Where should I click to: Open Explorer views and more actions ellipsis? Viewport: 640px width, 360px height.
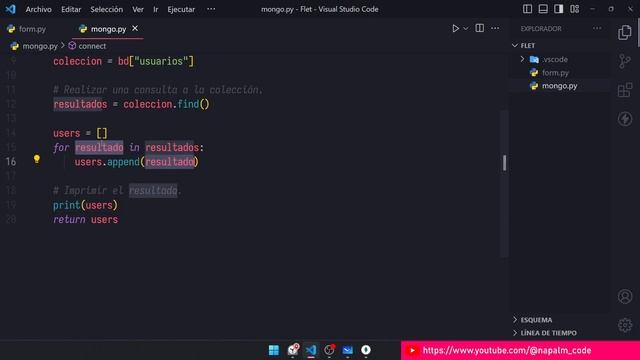pyautogui.click(x=597, y=28)
